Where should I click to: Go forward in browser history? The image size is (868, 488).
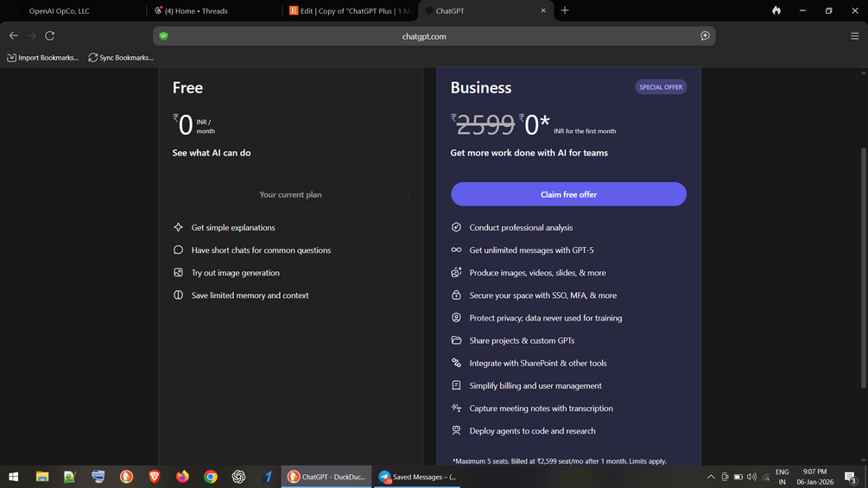coord(32,35)
